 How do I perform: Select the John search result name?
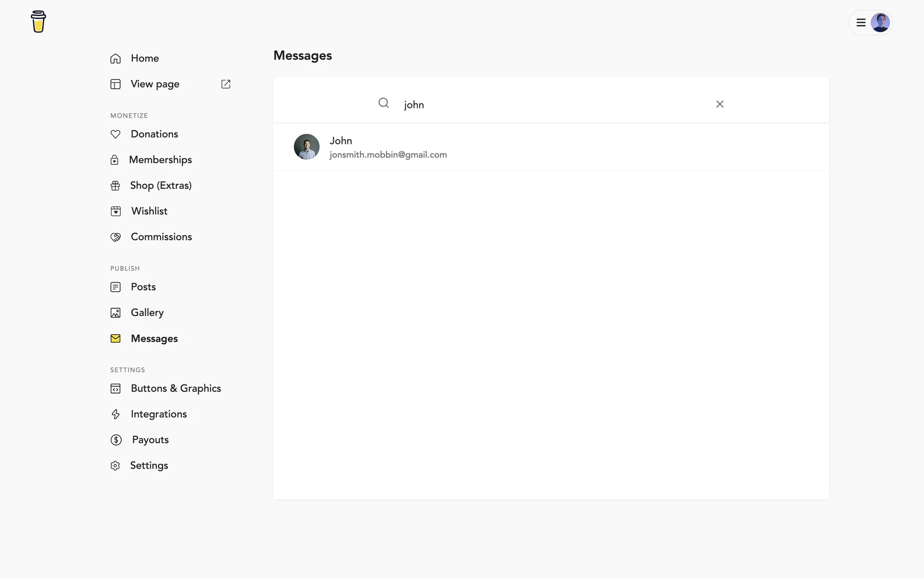(341, 141)
